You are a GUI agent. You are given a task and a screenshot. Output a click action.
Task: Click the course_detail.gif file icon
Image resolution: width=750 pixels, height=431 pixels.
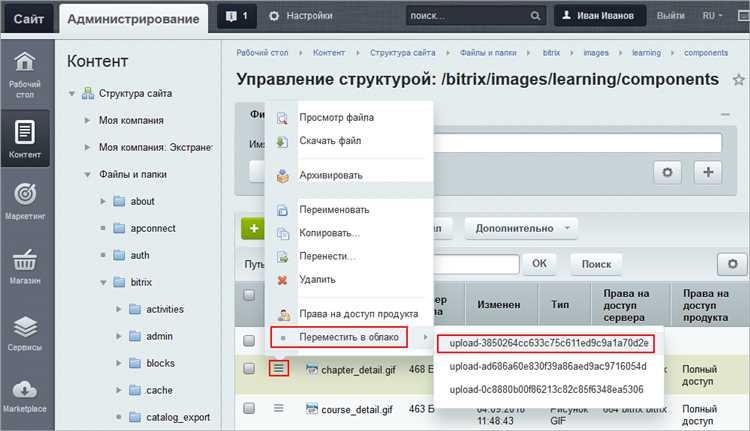pos(312,409)
